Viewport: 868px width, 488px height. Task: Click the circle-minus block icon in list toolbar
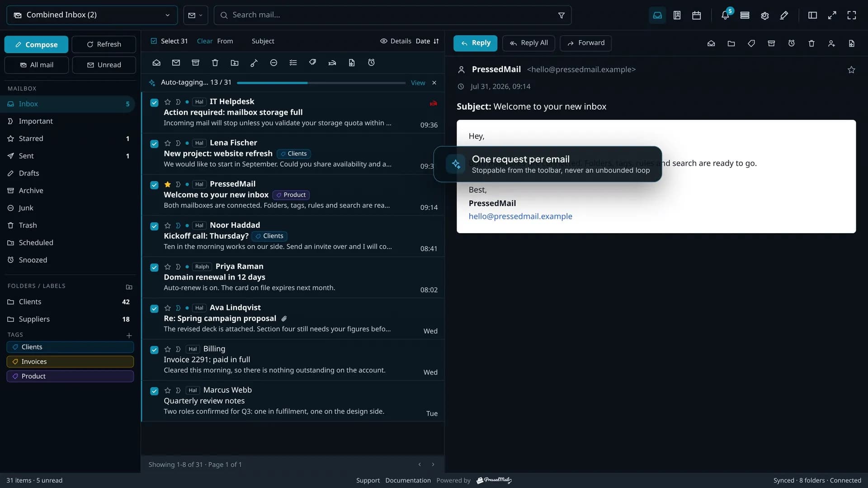pos(274,63)
